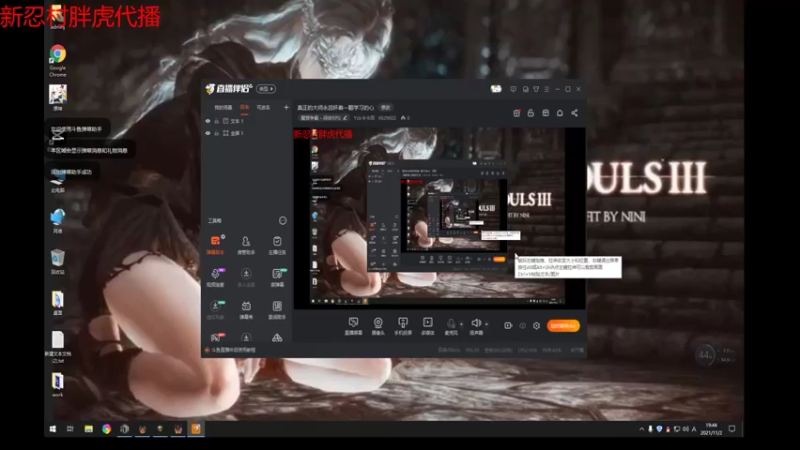Open the gift box icon above preview
800x450 pixels.
pyautogui.click(x=545, y=113)
